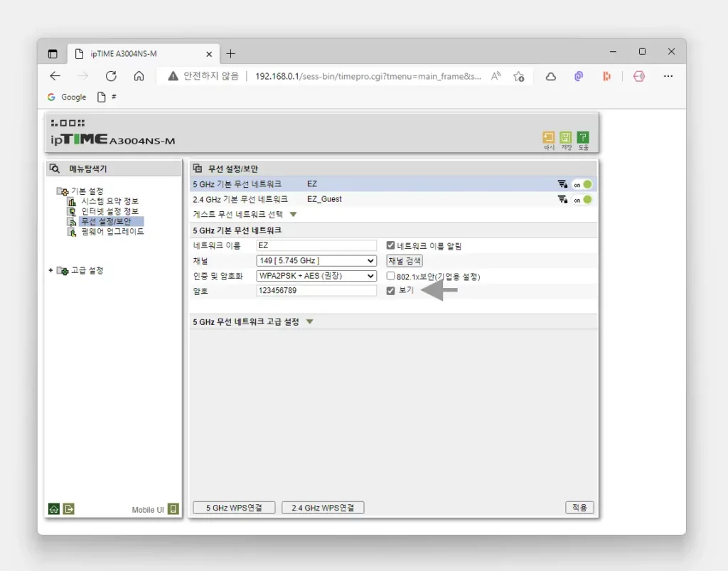
Task: Open the 채널 channel dropdown
Action: [x=316, y=260]
